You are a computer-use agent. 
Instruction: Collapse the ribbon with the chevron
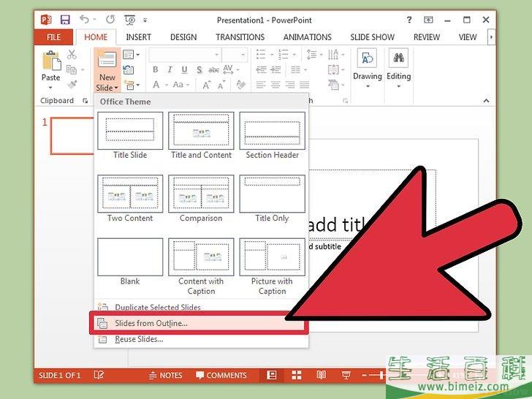coord(486,100)
